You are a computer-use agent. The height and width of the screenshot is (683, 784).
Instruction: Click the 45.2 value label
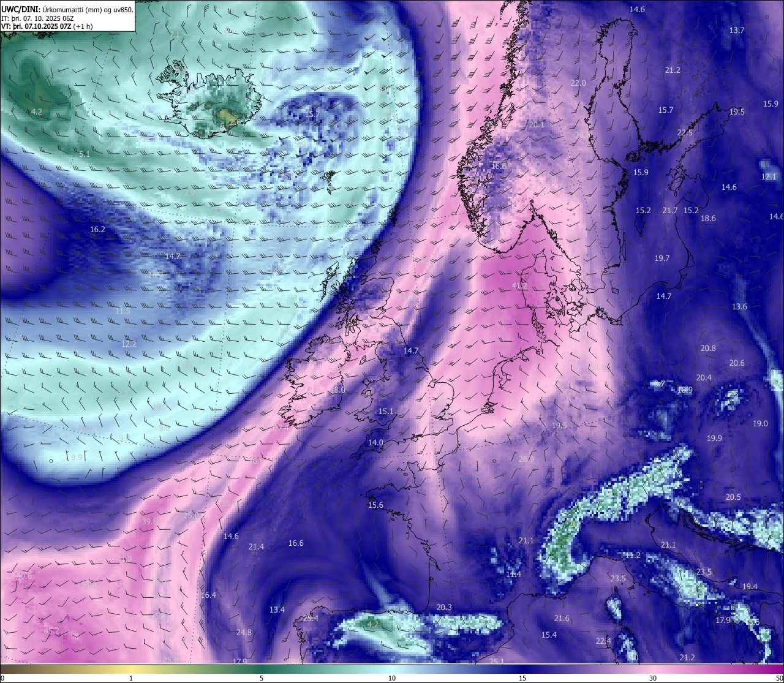pos(51,630)
